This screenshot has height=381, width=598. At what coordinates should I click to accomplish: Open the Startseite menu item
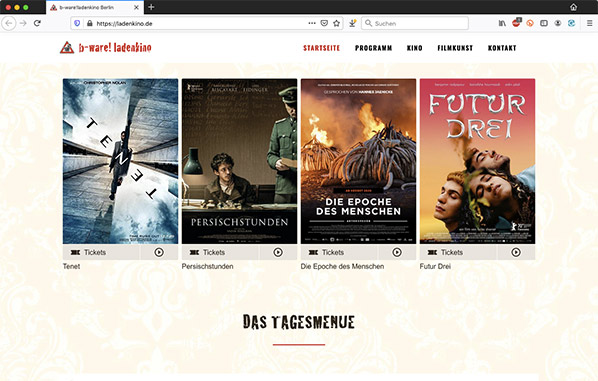[x=322, y=48]
